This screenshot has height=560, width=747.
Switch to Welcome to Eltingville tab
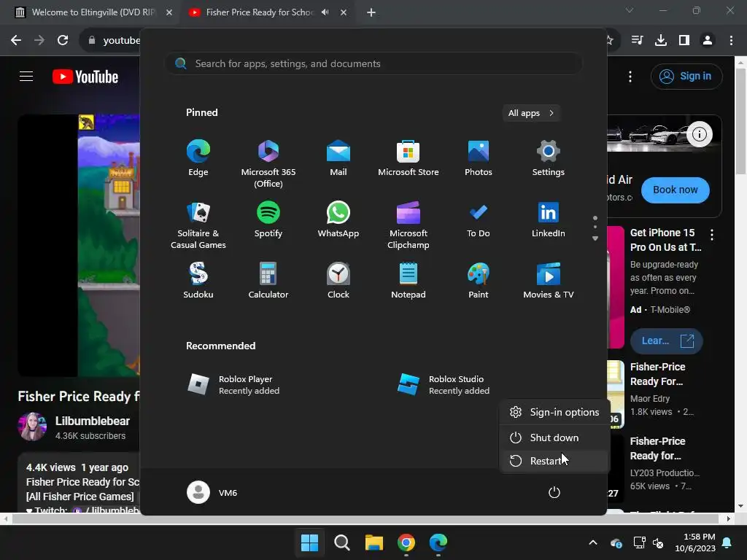(93, 12)
